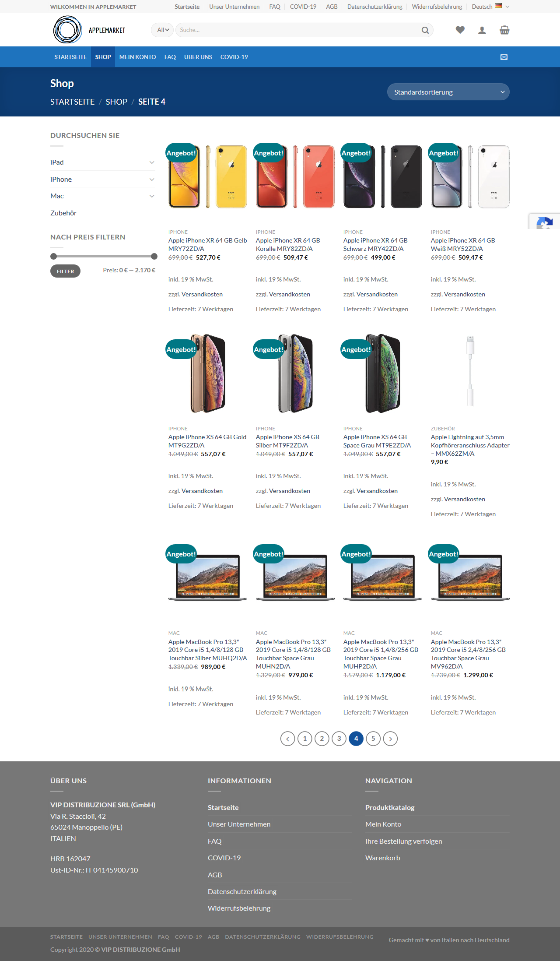Click the right price slider handle
The height and width of the screenshot is (961, 560).
pos(154,256)
